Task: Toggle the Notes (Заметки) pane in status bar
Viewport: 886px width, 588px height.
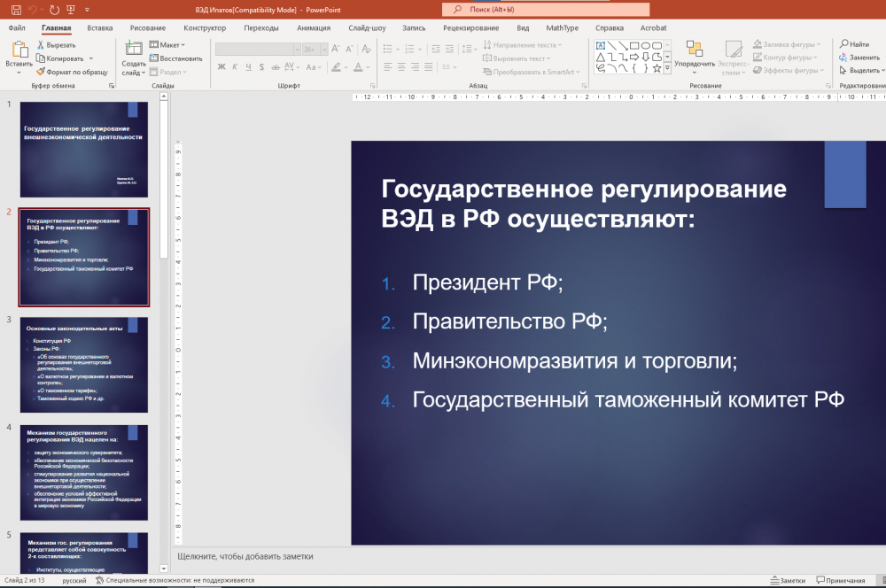Action: click(x=787, y=581)
